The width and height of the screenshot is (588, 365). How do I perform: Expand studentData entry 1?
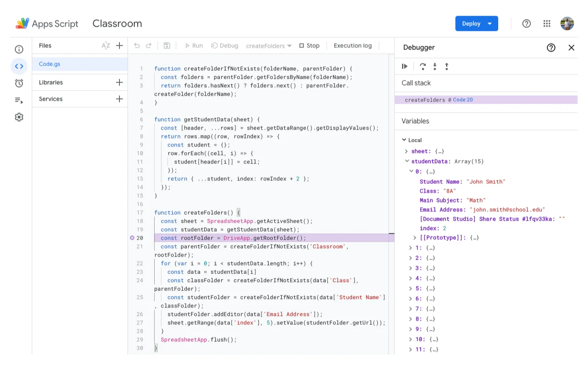[x=410, y=248]
